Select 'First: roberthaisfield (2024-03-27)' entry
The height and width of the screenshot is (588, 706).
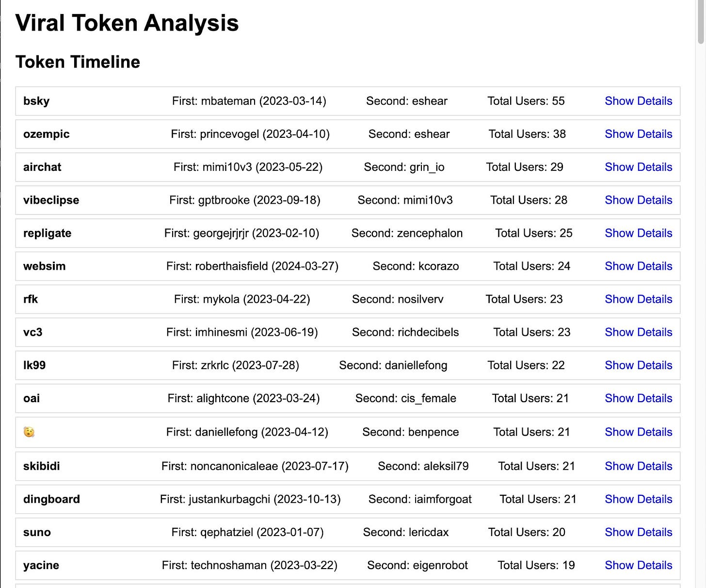pos(252,266)
